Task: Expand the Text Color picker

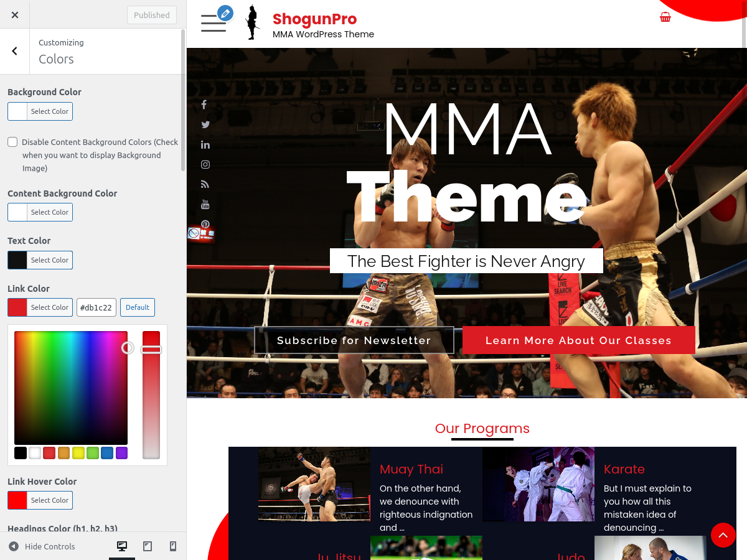Action: coord(40,260)
